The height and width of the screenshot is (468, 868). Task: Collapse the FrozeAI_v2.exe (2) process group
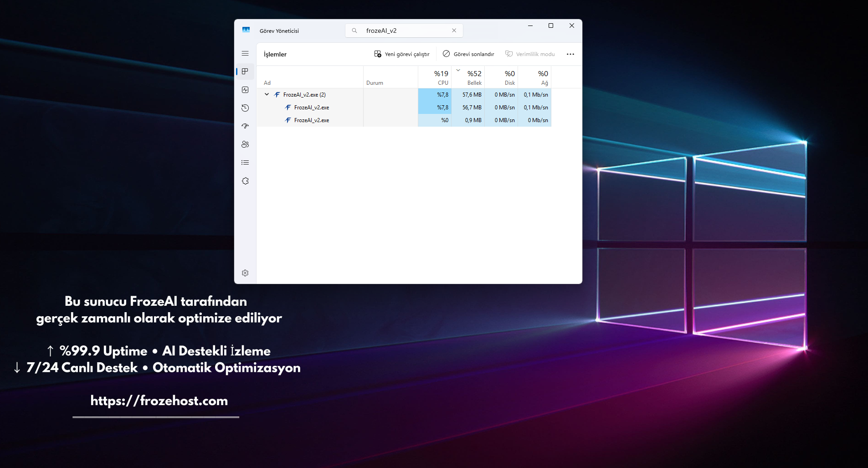(267, 94)
